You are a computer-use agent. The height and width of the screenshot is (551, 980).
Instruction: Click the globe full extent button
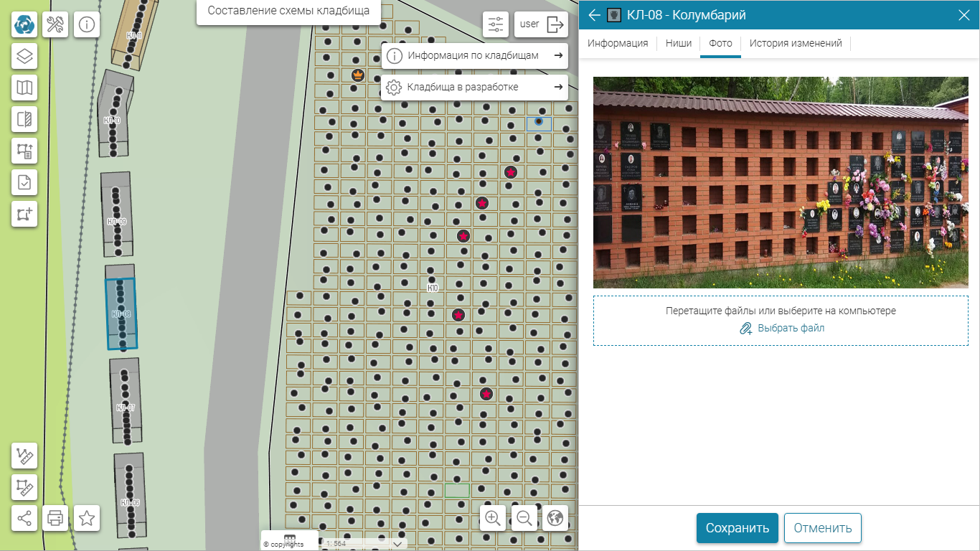(x=555, y=518)
